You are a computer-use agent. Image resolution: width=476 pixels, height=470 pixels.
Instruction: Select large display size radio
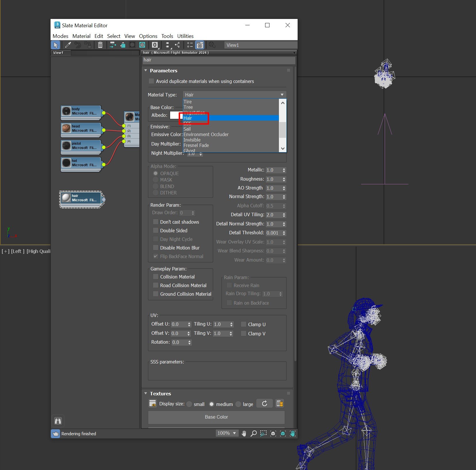click(x=238, y=404)
